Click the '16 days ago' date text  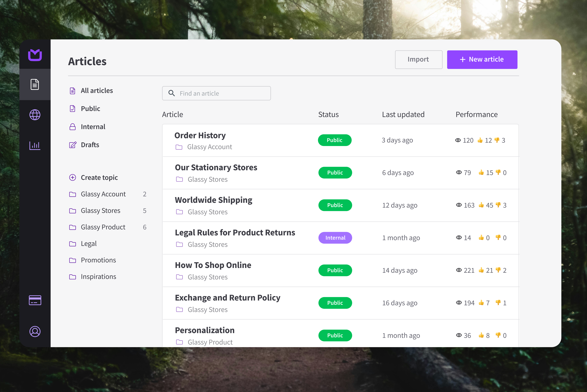400,303
